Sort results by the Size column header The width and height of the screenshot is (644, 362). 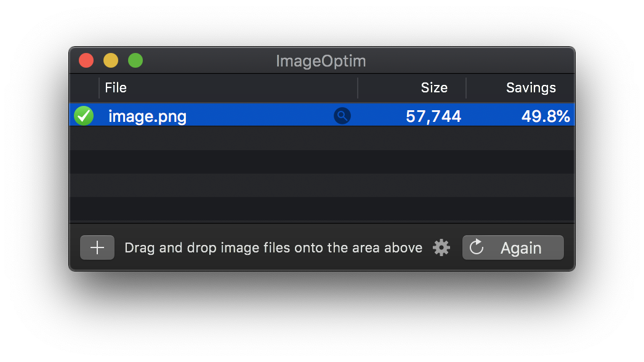(434, 87)
